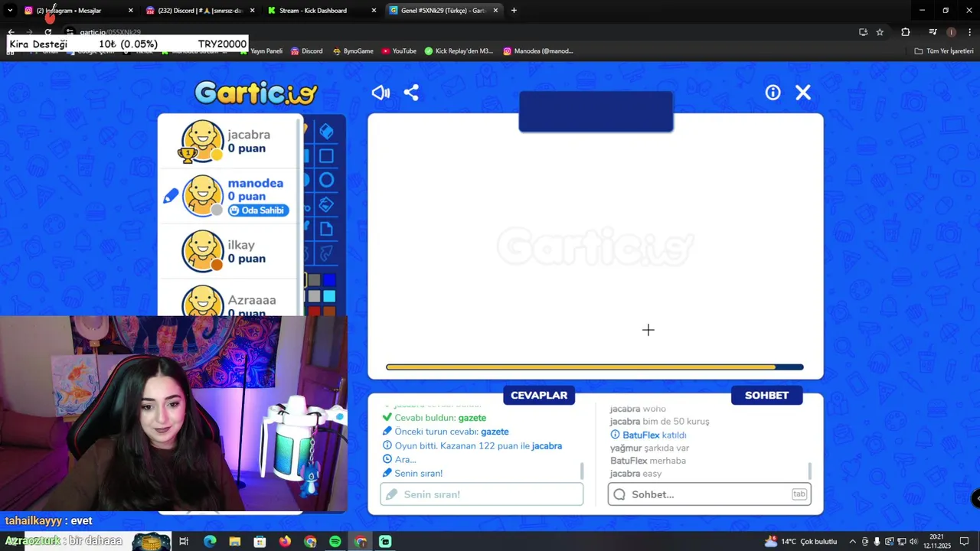980x551 pixels.
Task: Select the empty circle shape tool
Action: (x=327, y=181)
